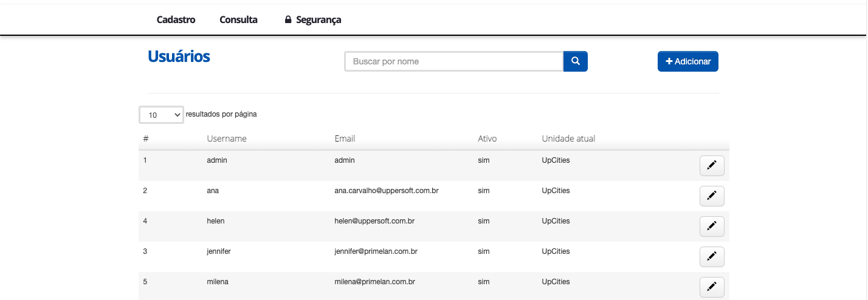Edit the helen user with pencil icon

[712, 227]
